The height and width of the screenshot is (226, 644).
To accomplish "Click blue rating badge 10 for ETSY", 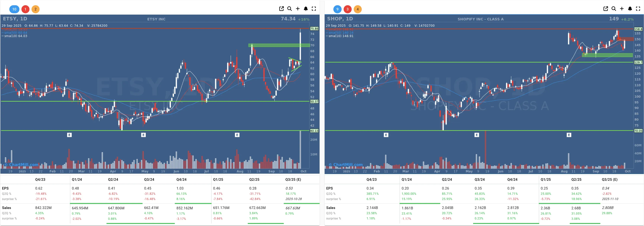I will point(14,9).
